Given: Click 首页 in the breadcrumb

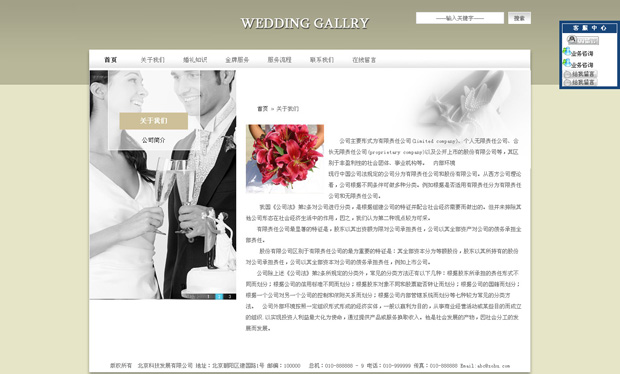Looking at the screenshot, I should coord(263,109).
